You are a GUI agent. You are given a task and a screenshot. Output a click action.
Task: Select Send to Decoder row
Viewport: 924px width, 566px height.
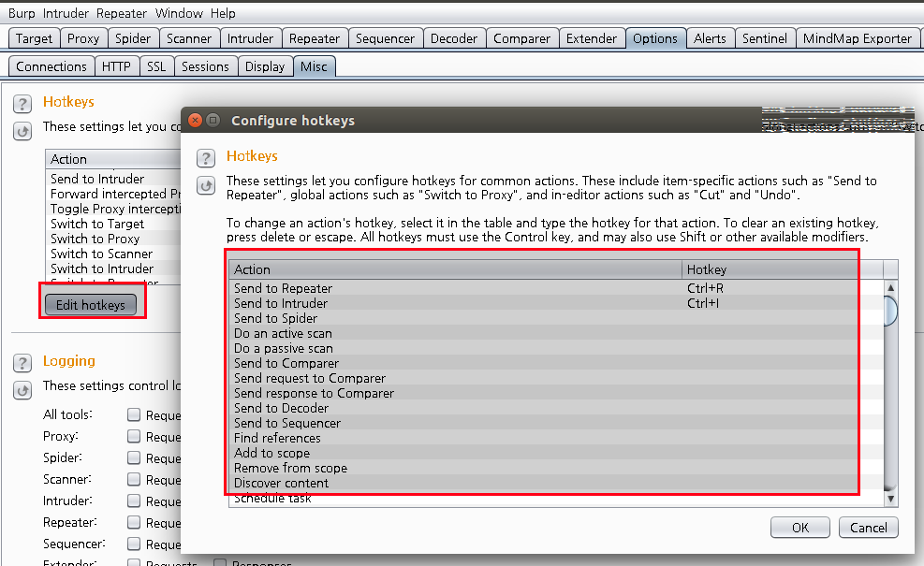[556, 408]
